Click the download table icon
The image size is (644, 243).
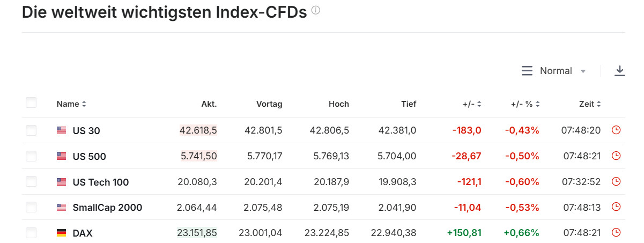click(x=620, y=71)
